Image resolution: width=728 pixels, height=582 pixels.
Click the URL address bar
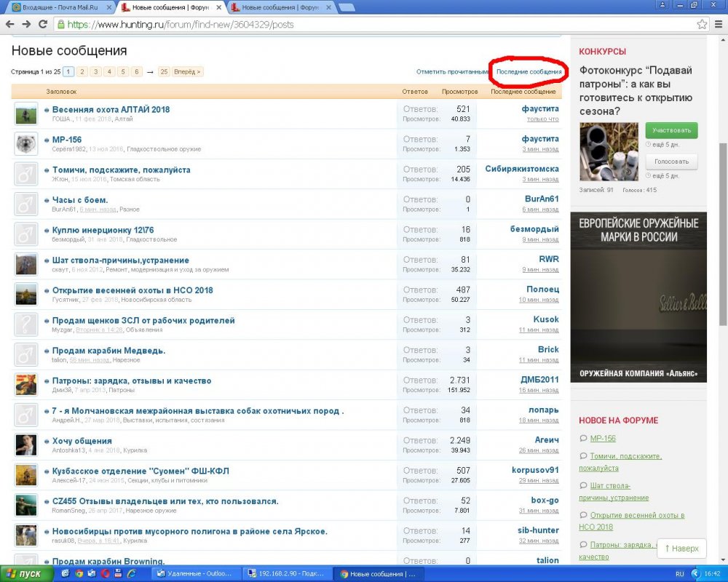pyautogui.click(x=364, y=24)
